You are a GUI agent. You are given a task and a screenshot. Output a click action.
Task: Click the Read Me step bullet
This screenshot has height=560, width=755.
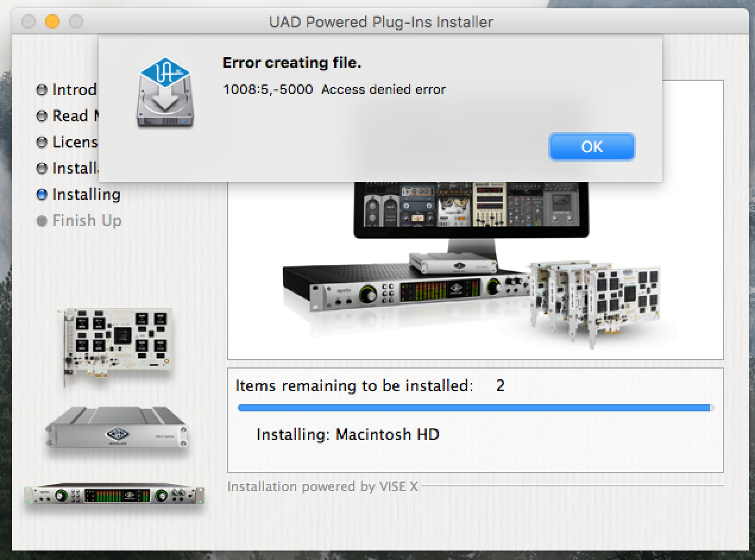coord(42,116)
